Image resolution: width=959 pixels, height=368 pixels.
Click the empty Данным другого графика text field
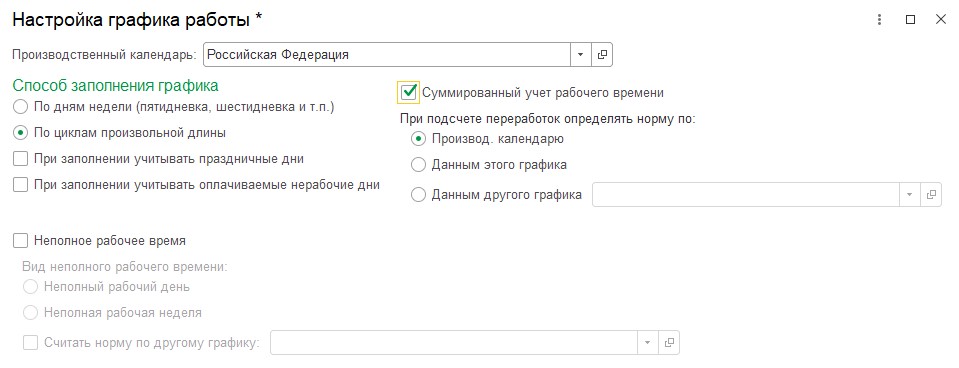pyautogui.click(x=746, y=194)
